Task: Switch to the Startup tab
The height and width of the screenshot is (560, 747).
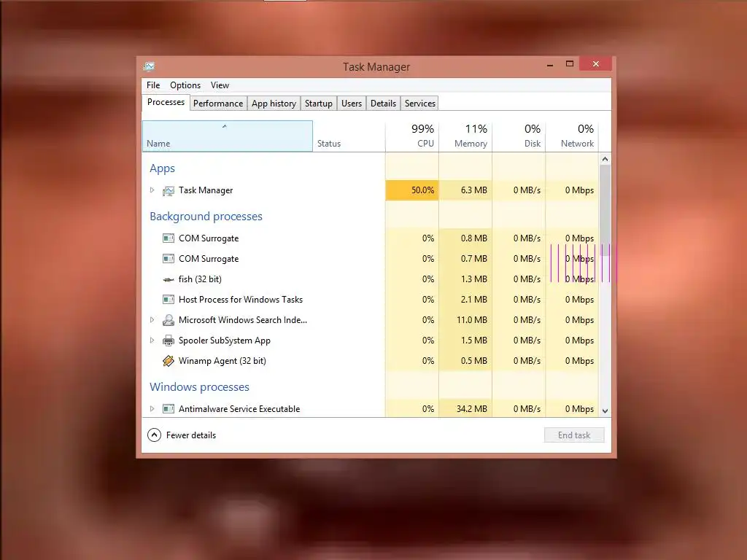Action: click(x=319, y=104)
